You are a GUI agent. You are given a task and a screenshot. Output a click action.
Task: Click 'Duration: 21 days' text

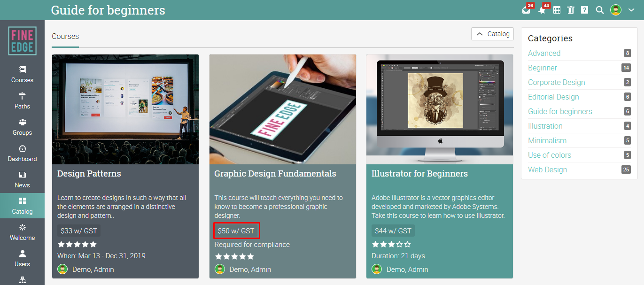[398, 256]
